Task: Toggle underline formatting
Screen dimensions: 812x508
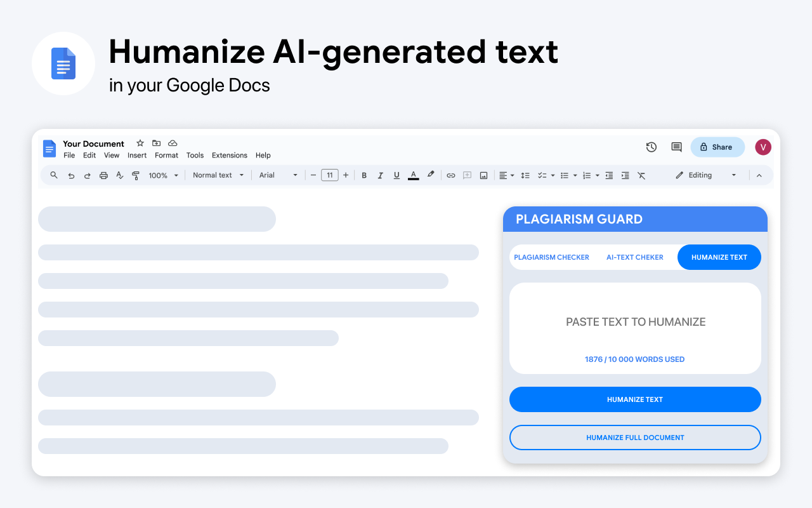Action: click(x=396, y=175)
